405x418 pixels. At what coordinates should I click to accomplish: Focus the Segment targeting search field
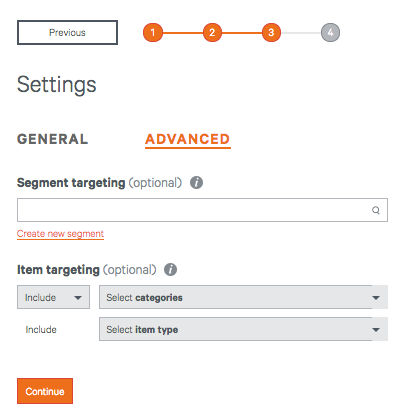pos(202,210)
